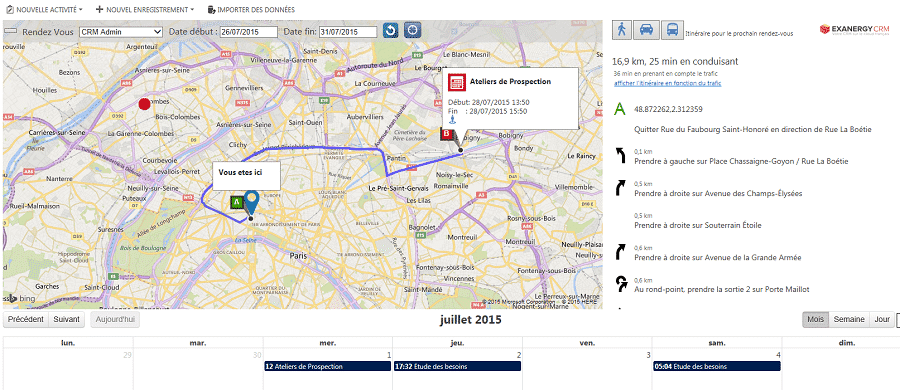
Task: Click the juillet 2015 calendar title
Action: point(471,319)
